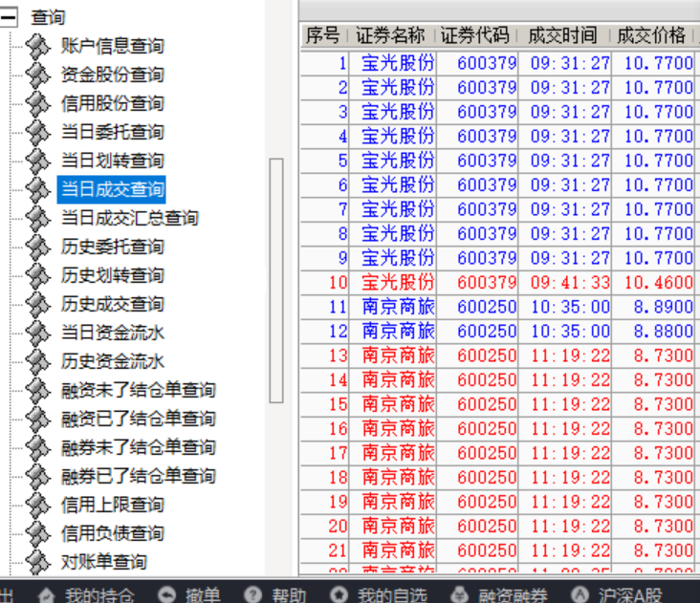Image resolution: width=700 pixels, height=603 pixels.
Task: Select 融券已了结仓单查询 item
Action: pos(139,476)
